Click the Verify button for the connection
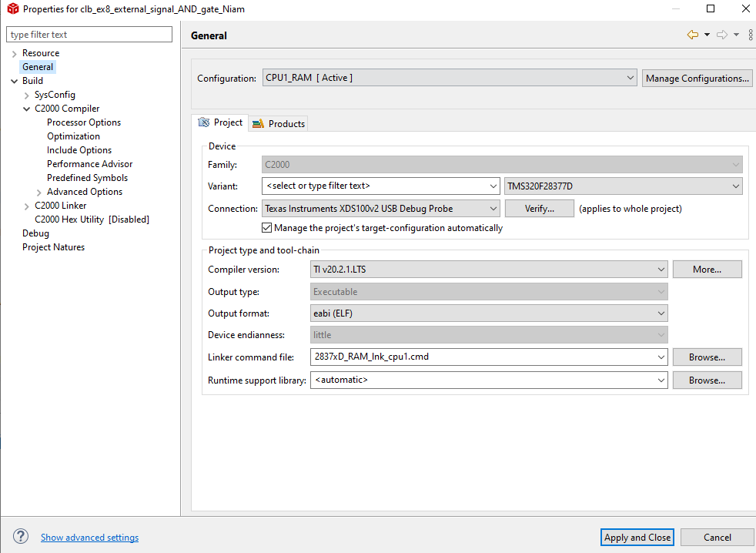 click(539, 208)
